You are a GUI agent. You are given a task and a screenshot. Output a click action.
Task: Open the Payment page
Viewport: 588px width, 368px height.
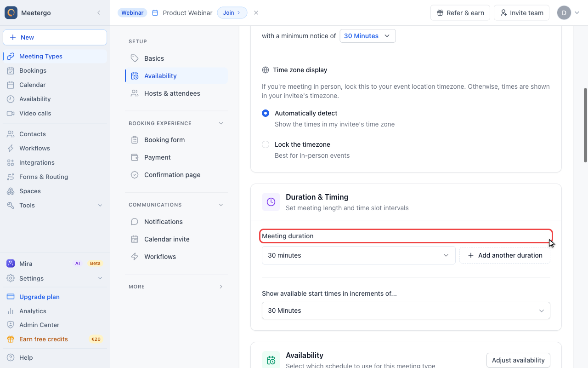pyautogui.click(x=176, y=157)
